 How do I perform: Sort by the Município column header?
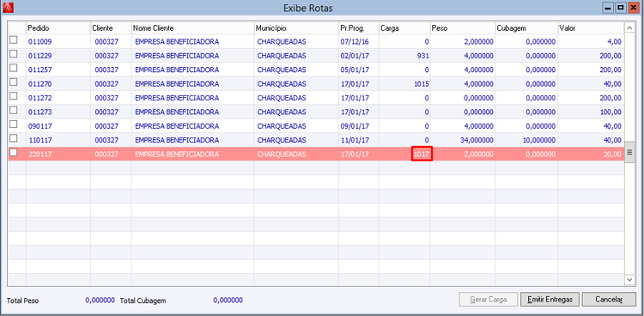click(x=296, y=28)
